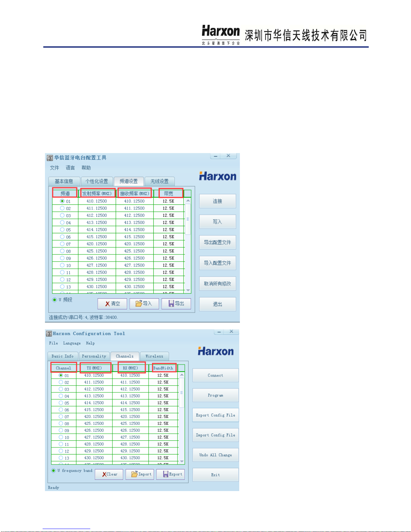Select U 频段 radio button
411x532 pixels.
click(x=54, y=300)
